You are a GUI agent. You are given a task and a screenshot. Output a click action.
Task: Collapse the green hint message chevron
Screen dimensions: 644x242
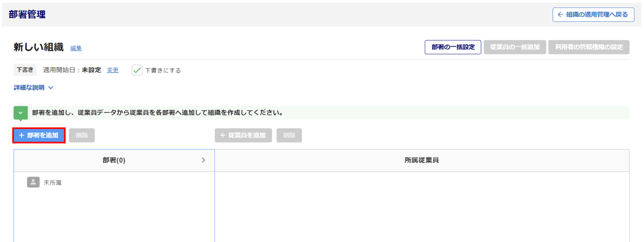pos(20,113)
